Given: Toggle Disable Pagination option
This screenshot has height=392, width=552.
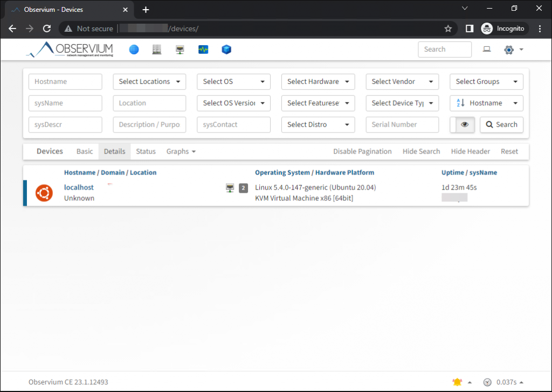Looking at the screenshot, I should (362, 151).
